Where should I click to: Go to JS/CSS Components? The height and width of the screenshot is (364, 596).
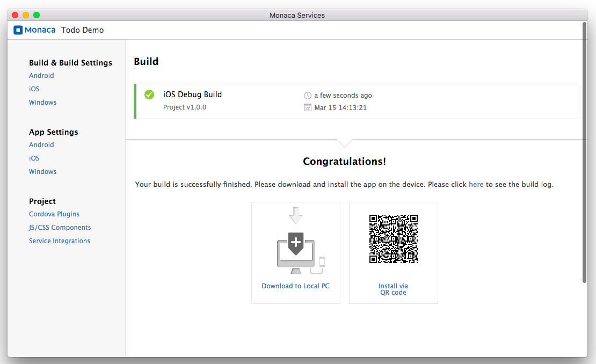[60, 228]
